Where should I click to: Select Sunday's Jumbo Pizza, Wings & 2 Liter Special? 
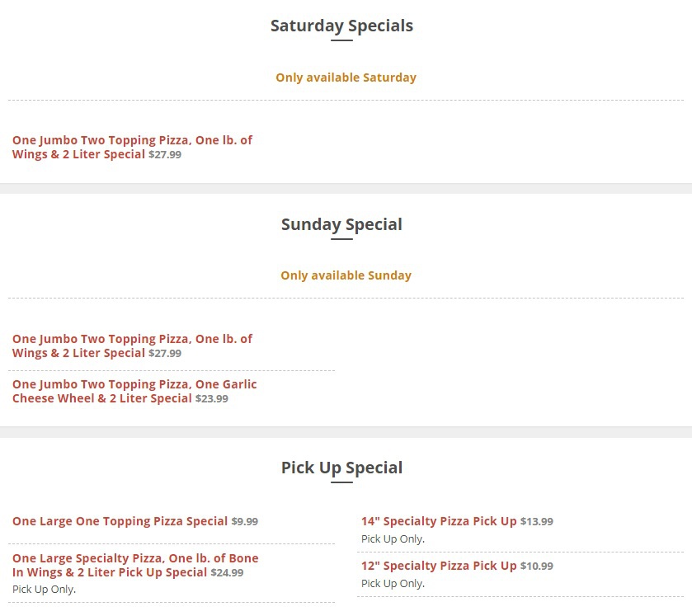pyautogui.click(x=132, y=340)
